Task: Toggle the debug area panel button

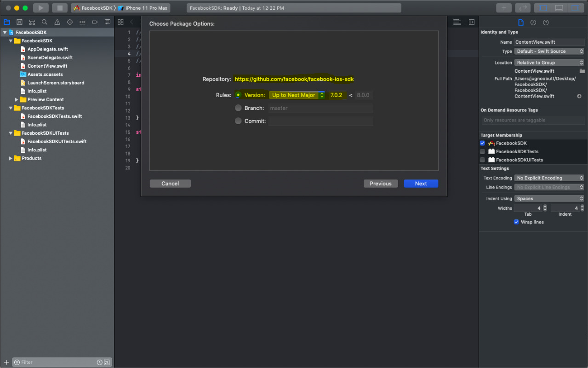Action: [x=559, y=8]
